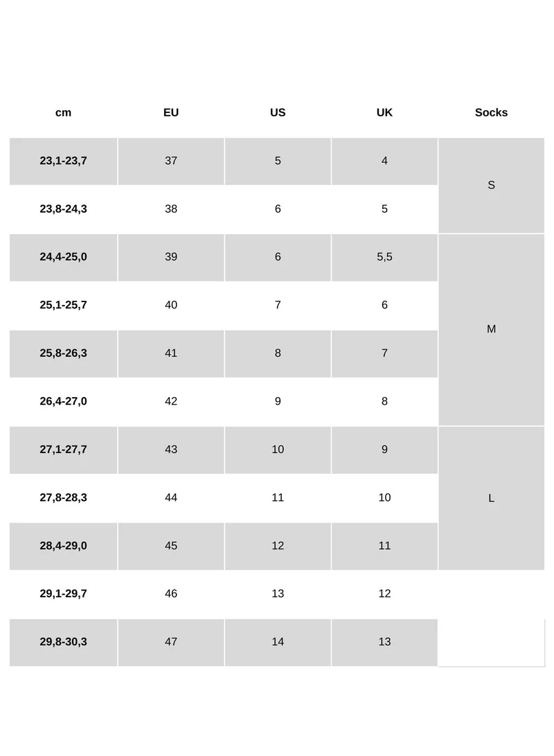Viewport: 554px width, 756px height.
Task: Select the sock size M cell
Action: pyautogui.click(x=491, y=329)
